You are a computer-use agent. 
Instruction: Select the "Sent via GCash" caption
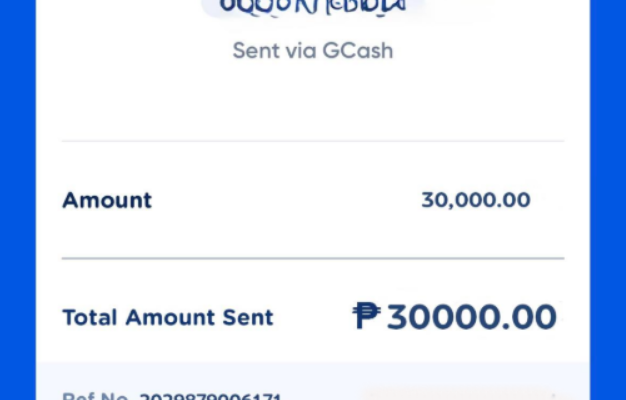click(x=313, y=51)
